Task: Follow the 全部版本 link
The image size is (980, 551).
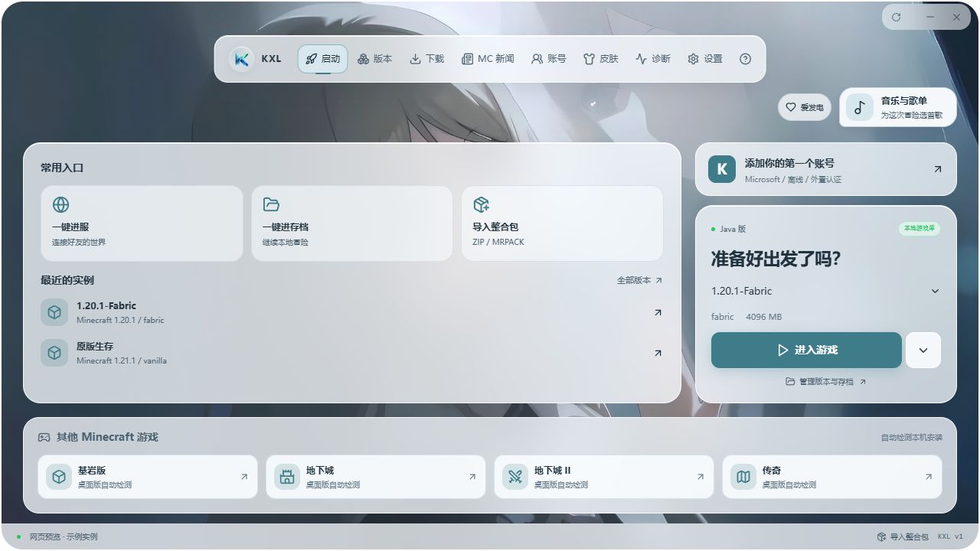Action: tap(639, 281)
